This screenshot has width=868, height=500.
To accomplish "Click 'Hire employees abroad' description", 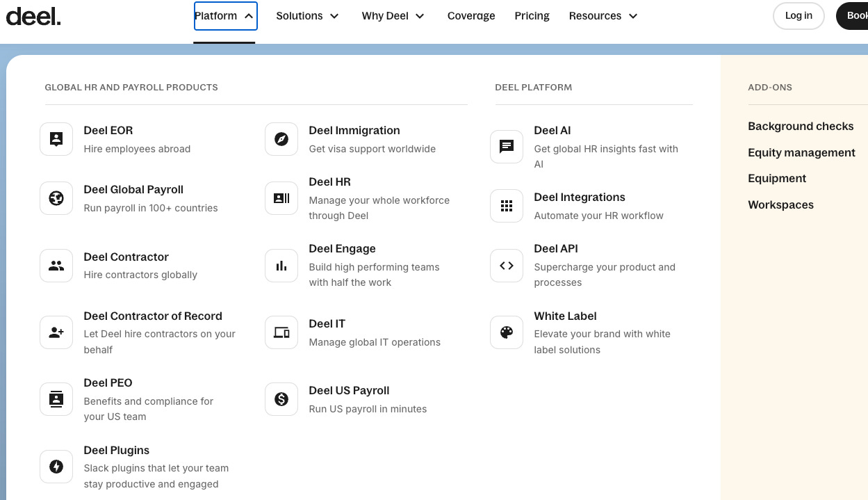I will pyautogui.click(x=137, y=149).
